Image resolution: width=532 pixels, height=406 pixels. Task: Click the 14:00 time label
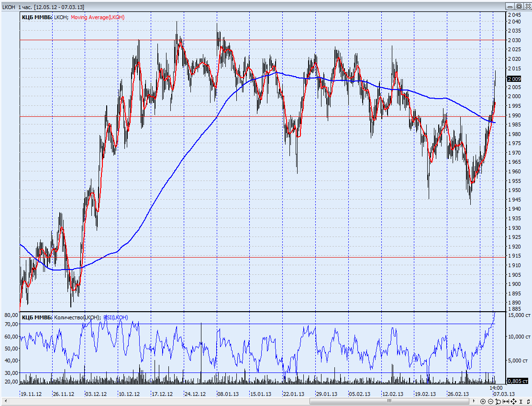(x=496, y=388)
